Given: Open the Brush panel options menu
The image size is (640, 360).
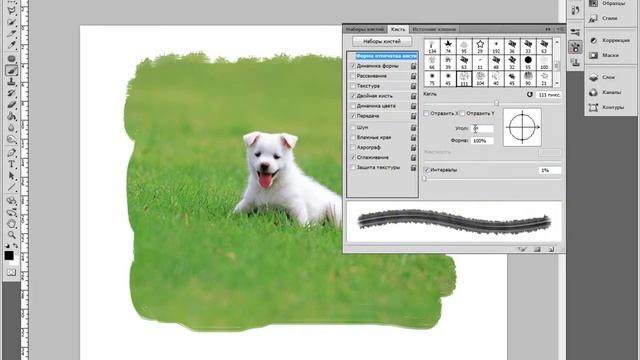Looking at the screenshot, I should click(x=560, y=29).
